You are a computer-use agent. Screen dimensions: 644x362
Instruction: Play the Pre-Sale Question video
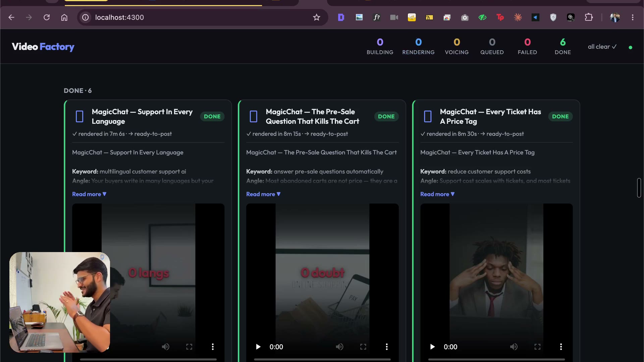258,347
